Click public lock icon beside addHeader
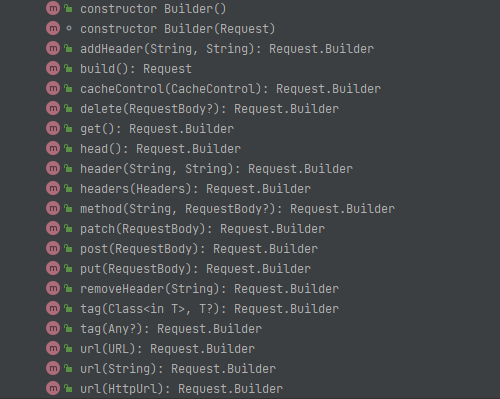 pyautogui.click(x=68, y=48)
